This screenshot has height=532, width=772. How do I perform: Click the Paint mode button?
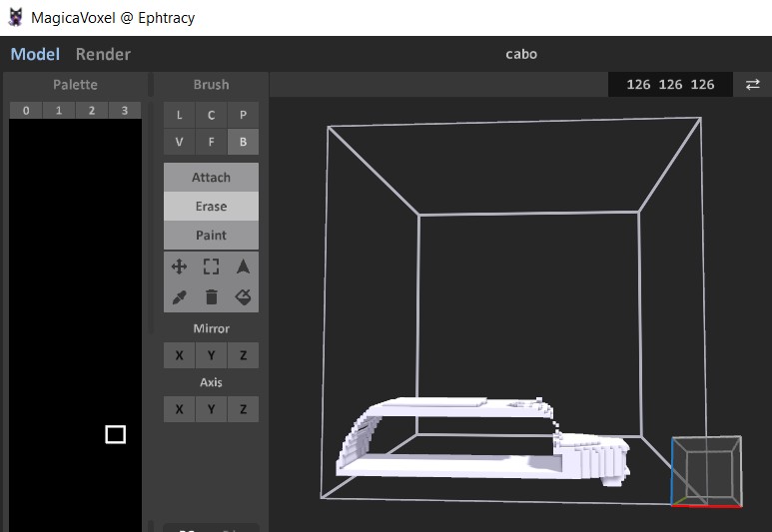click(211, 236)
